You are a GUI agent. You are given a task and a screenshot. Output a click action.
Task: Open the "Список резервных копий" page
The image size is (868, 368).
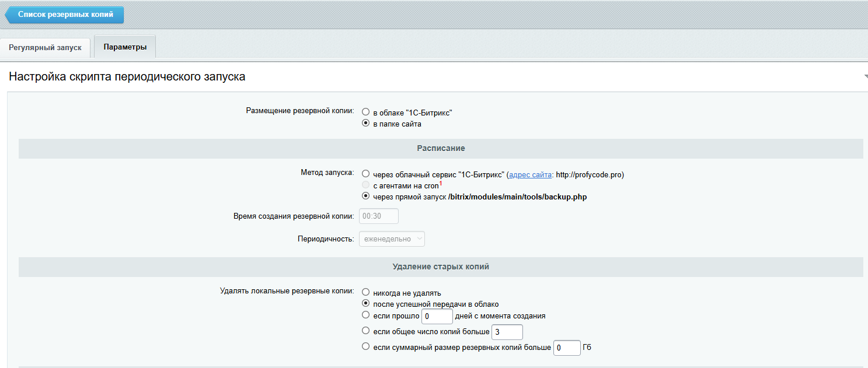[64, 15]
